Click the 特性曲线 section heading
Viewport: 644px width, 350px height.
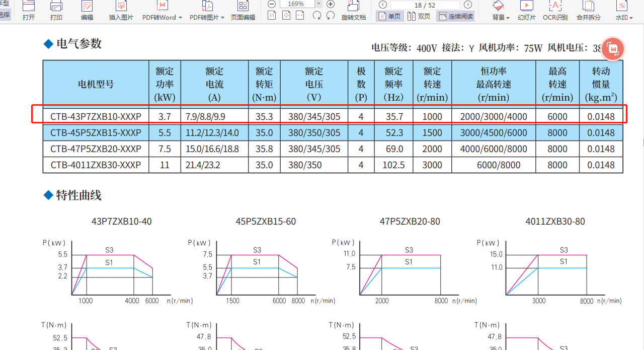pos(79,195)
